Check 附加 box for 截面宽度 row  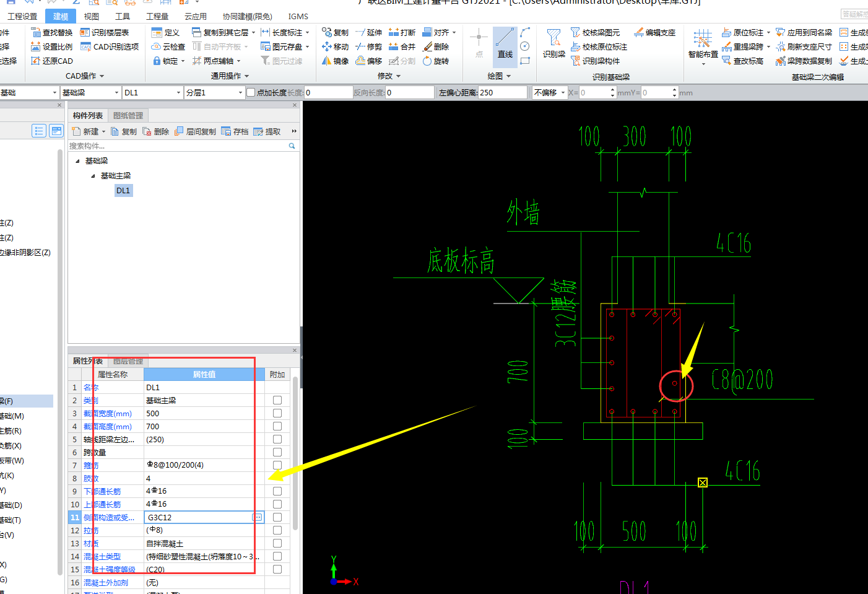(x=277, y=413)
